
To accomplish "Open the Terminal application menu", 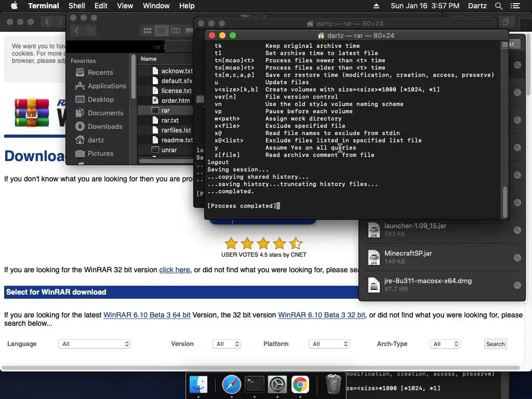I will [x=44, y=6].
